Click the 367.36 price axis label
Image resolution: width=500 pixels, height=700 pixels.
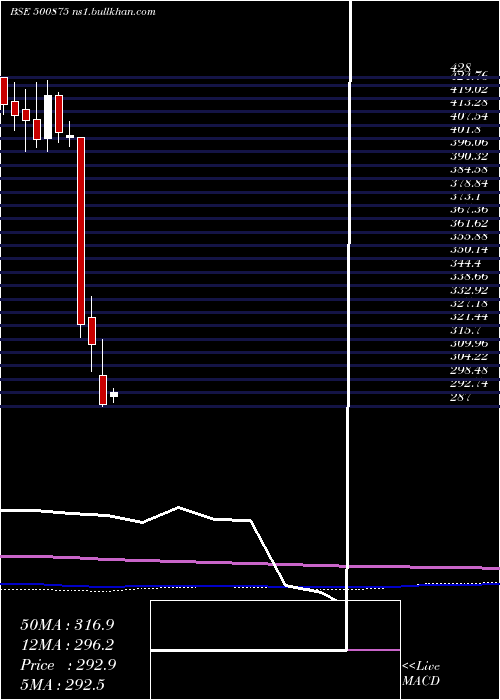469,209
